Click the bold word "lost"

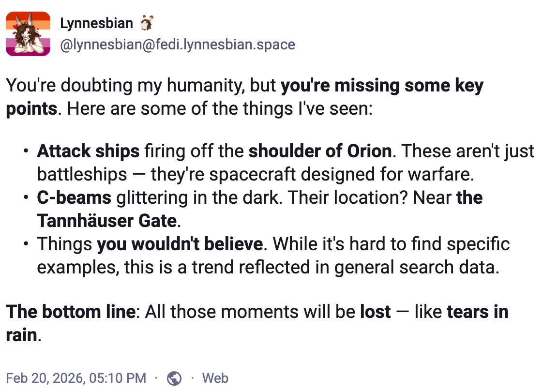pyautogui.click(x=375, y=312)
